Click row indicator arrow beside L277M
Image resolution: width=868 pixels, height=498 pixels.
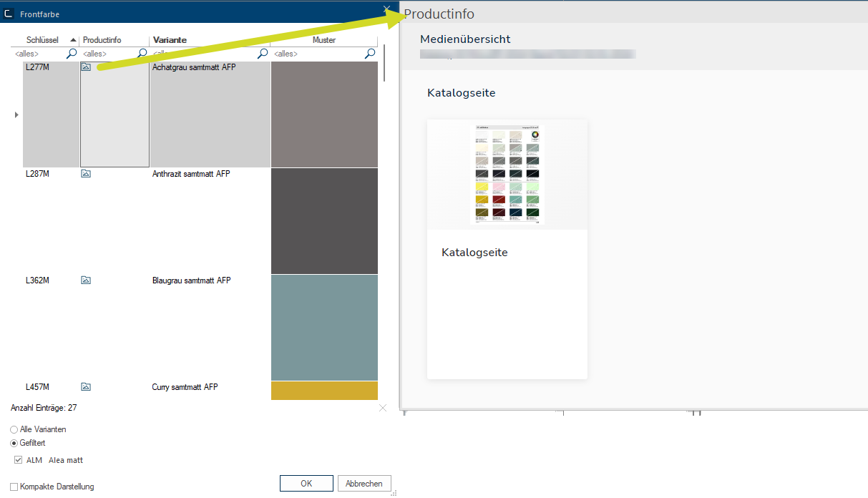16,114
